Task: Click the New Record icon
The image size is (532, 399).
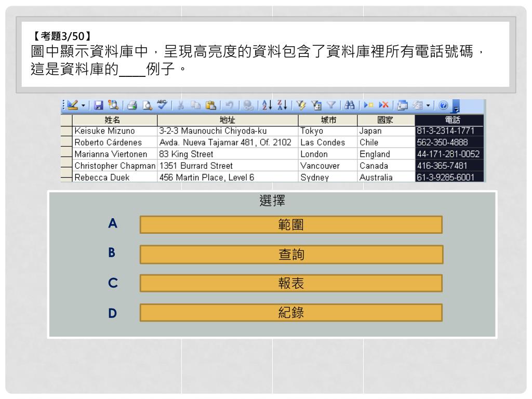Action: [x=368, y=105]
